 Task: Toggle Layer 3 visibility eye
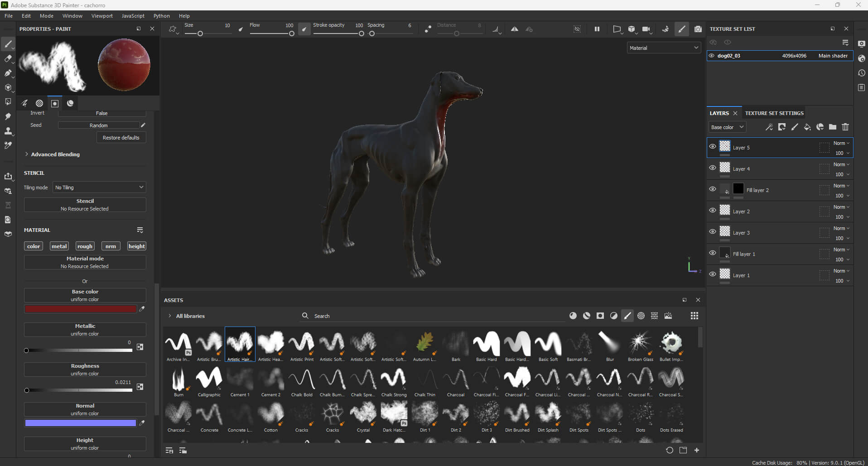[713, 232]
